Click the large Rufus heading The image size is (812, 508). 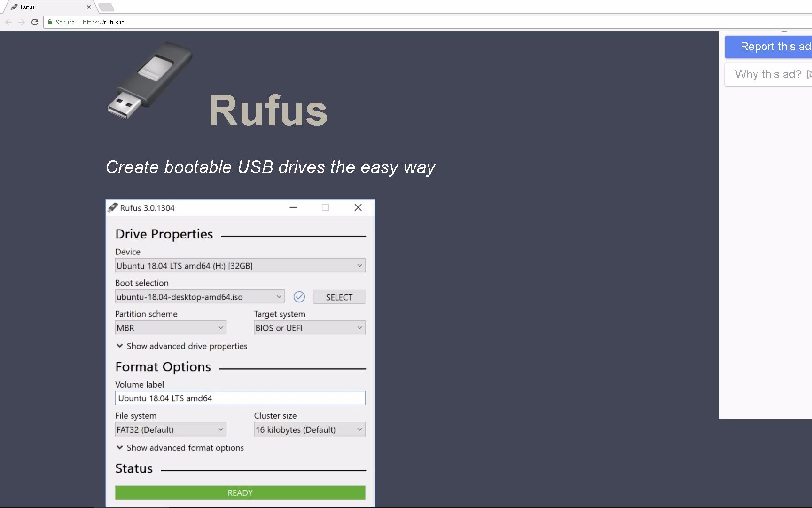click(x=268, y=111)
